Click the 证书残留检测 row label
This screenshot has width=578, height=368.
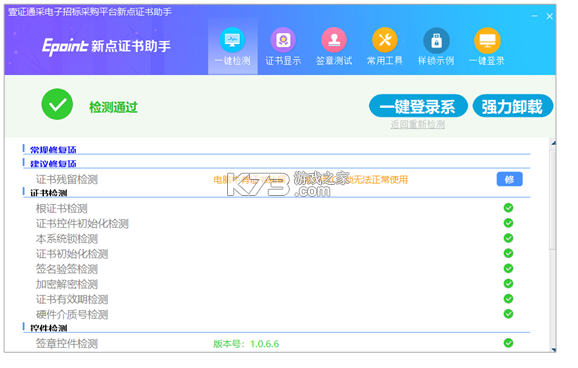[67, 180]
